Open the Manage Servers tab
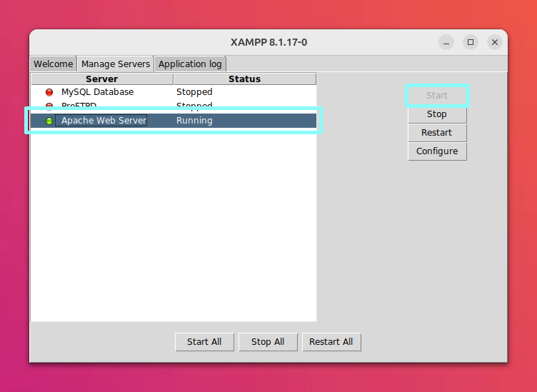 [116, 64]
